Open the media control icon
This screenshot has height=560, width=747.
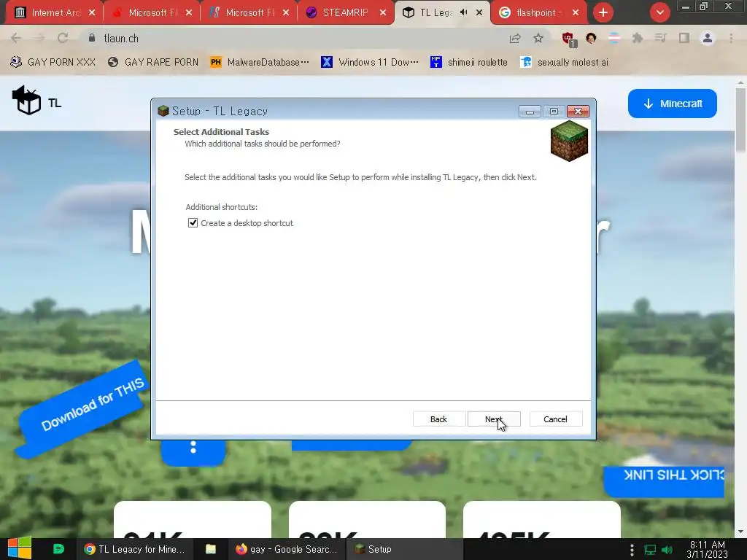click(661, 38)
